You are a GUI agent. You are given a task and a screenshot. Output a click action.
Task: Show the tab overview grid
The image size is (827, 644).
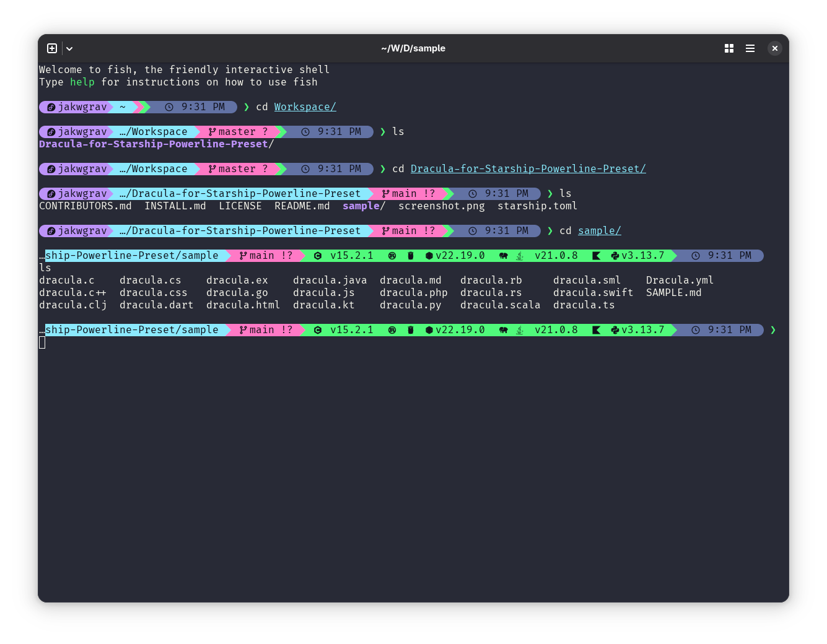point(729,48)
